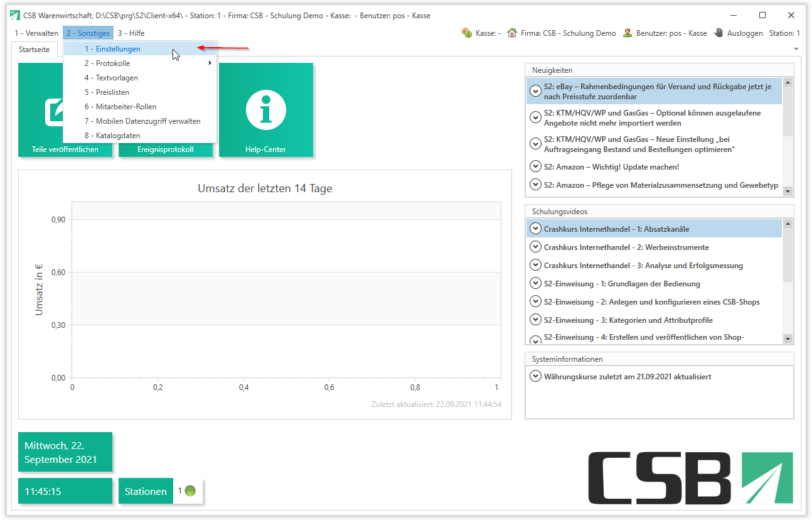
Task: Open the 2 - Protokolle submenu
Action: pyautogui.click(x=141, y=63)
